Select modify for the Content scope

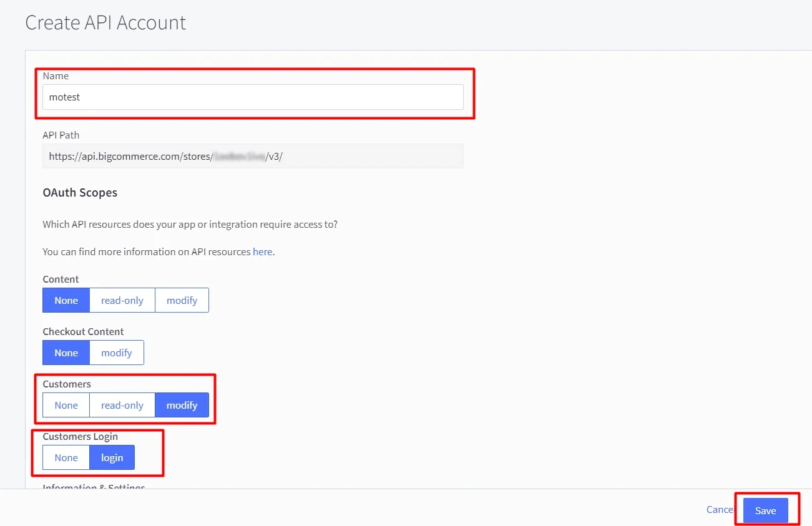(x=182, y=300)
